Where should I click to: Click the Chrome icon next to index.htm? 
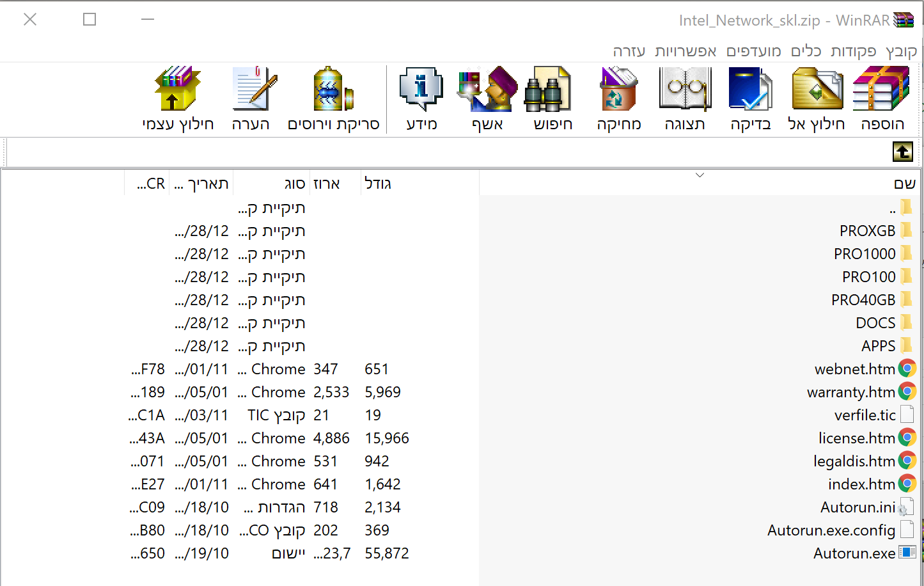pos(907,484)
